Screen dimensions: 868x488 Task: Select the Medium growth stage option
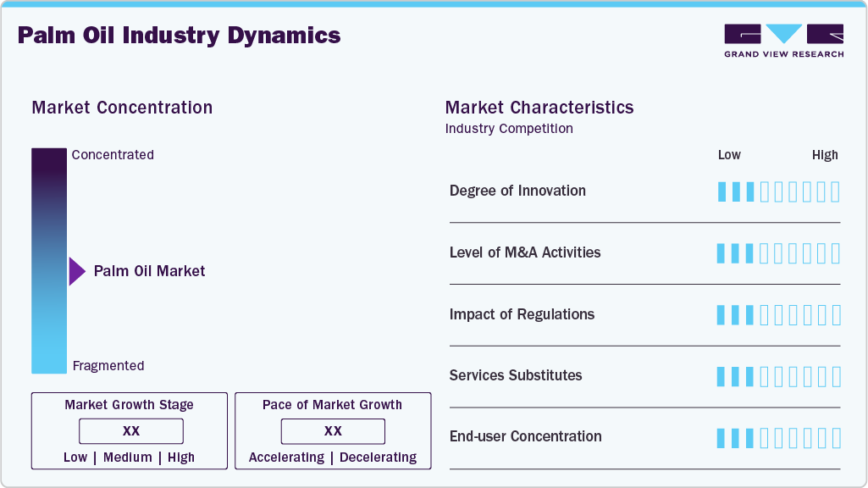point(128,457)
